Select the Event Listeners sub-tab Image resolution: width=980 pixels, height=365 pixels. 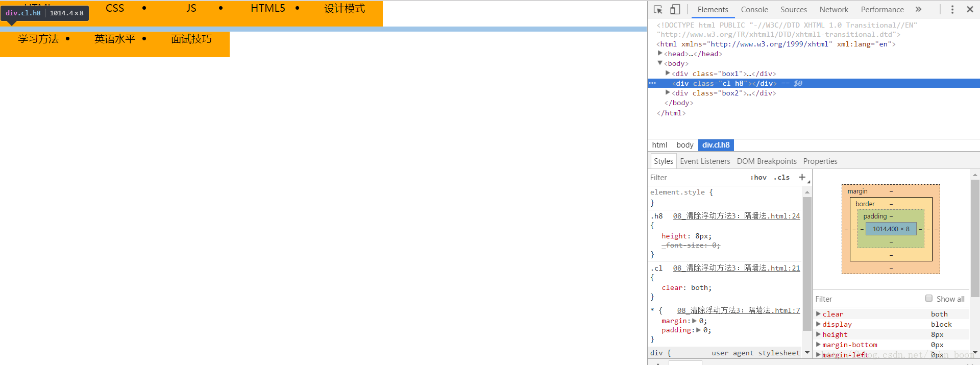705,161
